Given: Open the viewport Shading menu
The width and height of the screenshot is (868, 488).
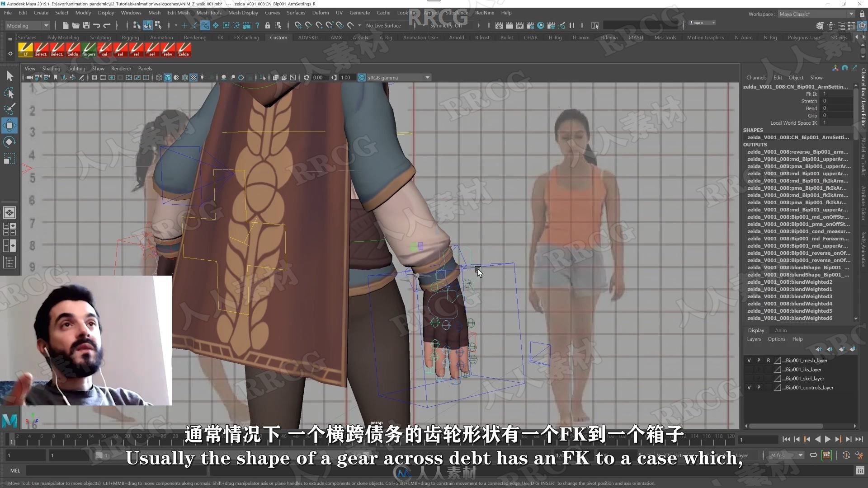Looking at the screenshot, I should [51, 69].
